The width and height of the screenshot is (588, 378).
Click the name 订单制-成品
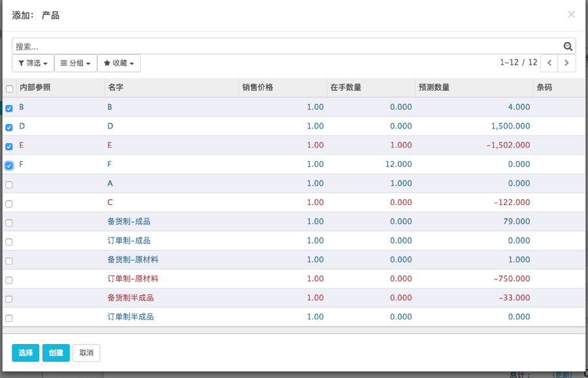pyautogui.click(x=129, y=240)
